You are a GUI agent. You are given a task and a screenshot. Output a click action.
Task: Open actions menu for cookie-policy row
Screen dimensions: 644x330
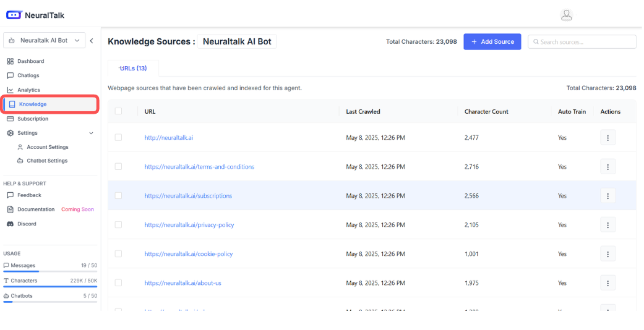pyautogui.click(x=608, y=254)
